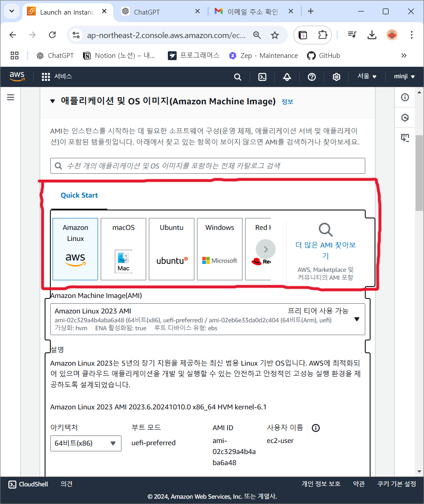The height and width of the screenshot is (504, 424).
Task: Open the Chrome three-dot menu
Action: coord(412,35)
